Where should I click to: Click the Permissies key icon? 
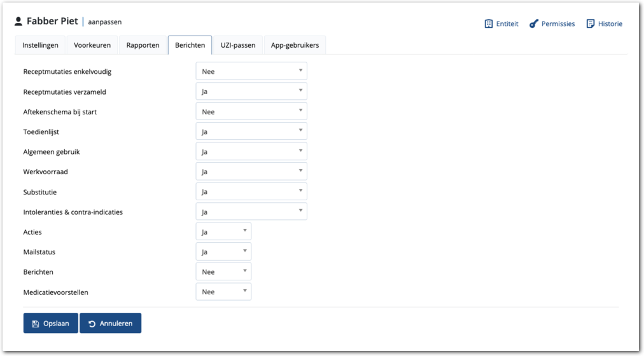(x=535, y=24)
